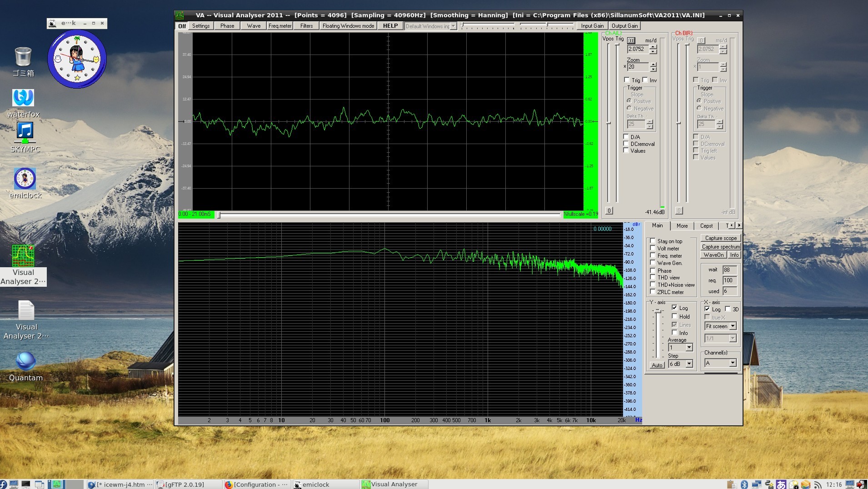Image resolution: width=868 pixels, height=489 pixels.
Task: Click the Settings toolbar button
Action: click(x=201, y=26)
